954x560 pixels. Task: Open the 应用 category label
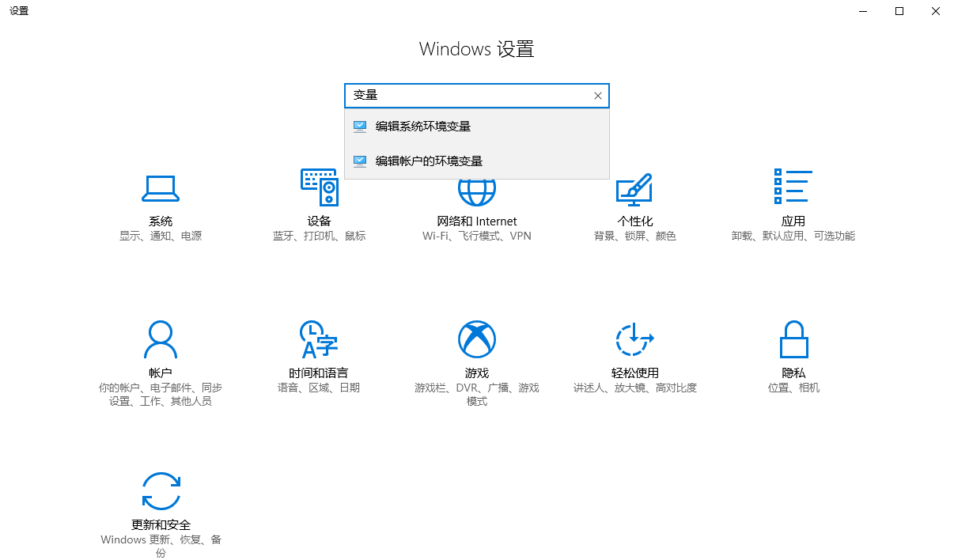coord(793,221)
